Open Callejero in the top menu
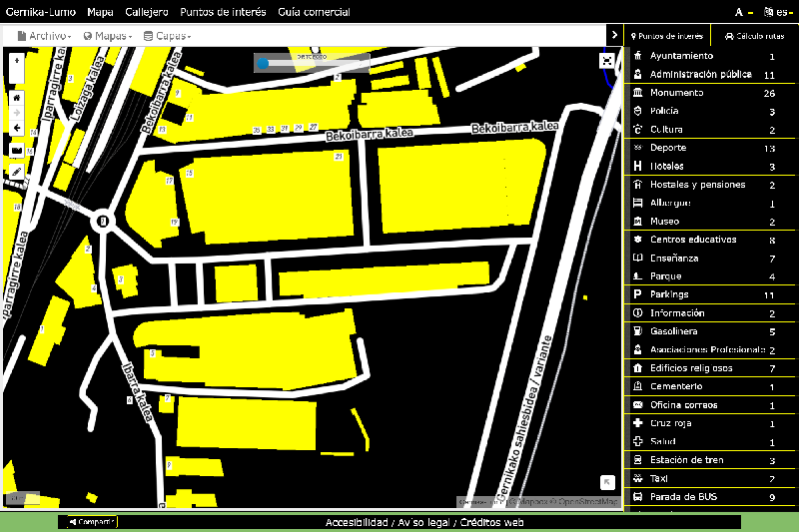The height and width of the screenshot is (532, 799). (147, 12)
